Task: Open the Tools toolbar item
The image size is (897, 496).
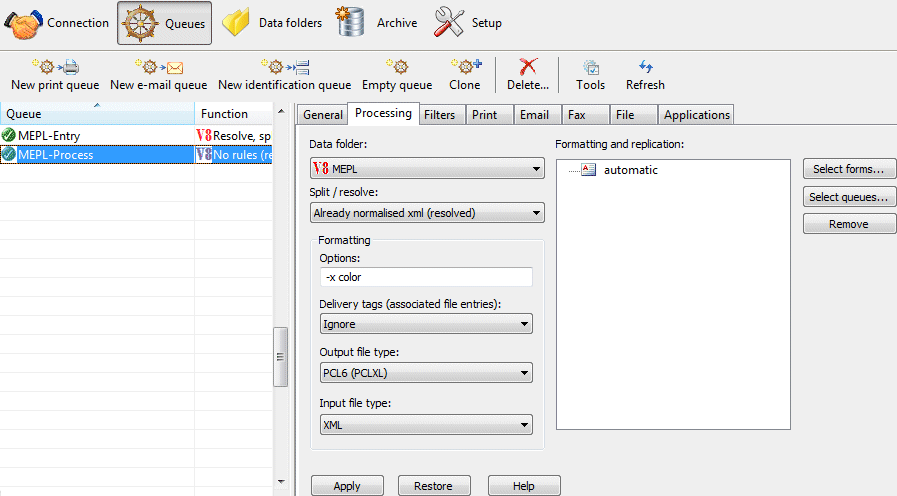Action: pyautogui.click(x=590, y=75)
